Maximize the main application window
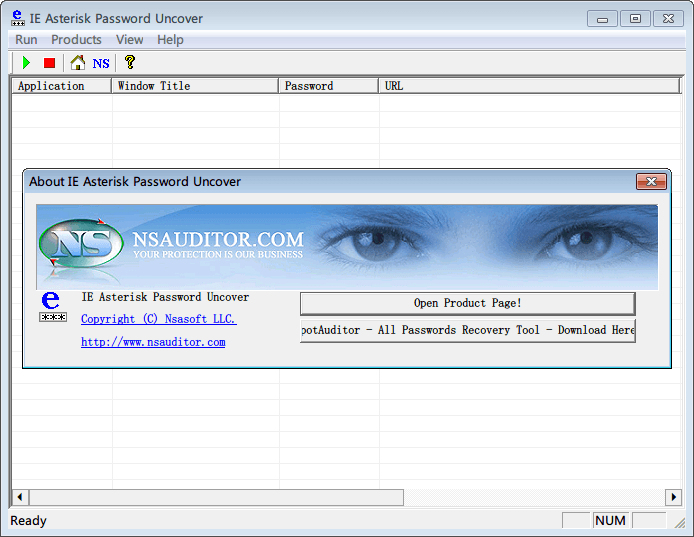The width and height of the screenshot is (694, 537). (x=635, y=19)
